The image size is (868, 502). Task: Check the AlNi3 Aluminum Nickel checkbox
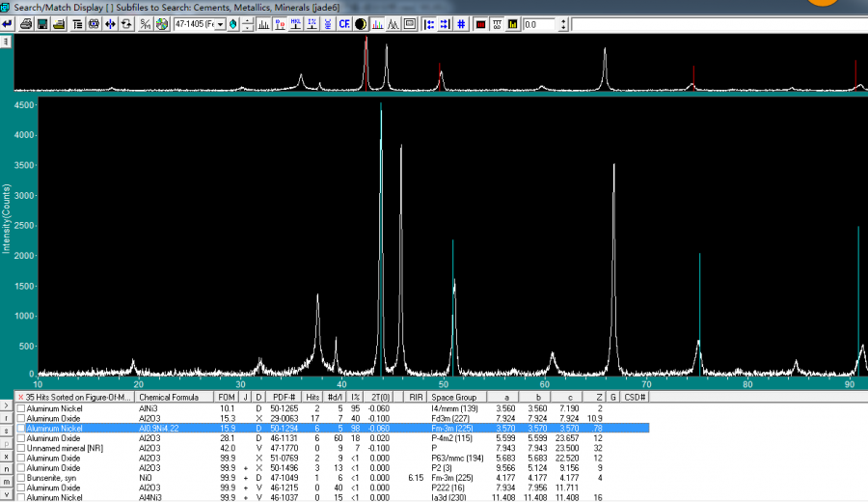(x=21, y=407)
